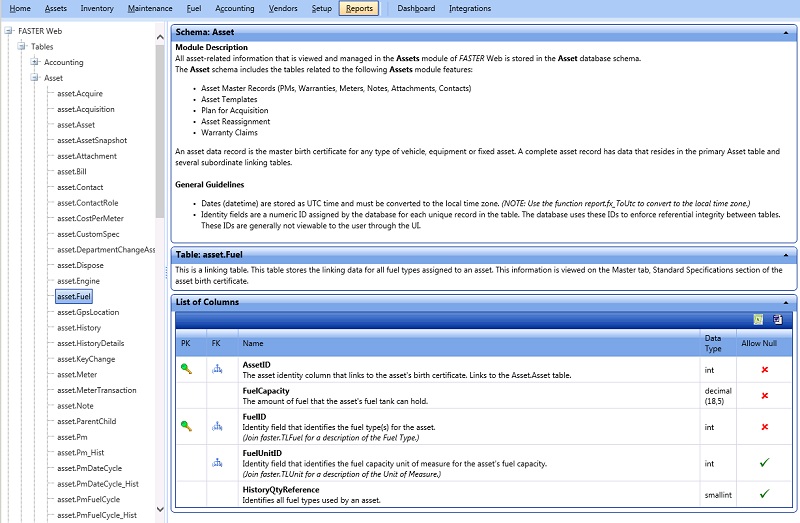800x523 pixels.
Task: Go to Dashboard
Action: (416, 8)
